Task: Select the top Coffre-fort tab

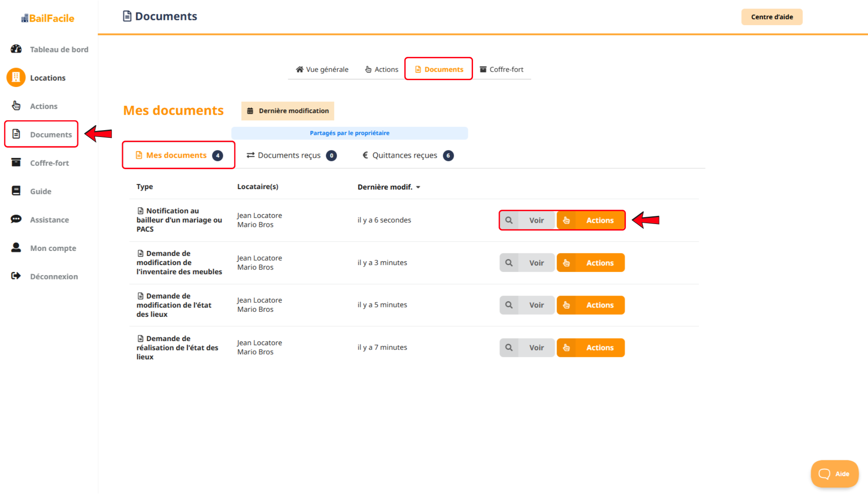Action: point(501,70)
